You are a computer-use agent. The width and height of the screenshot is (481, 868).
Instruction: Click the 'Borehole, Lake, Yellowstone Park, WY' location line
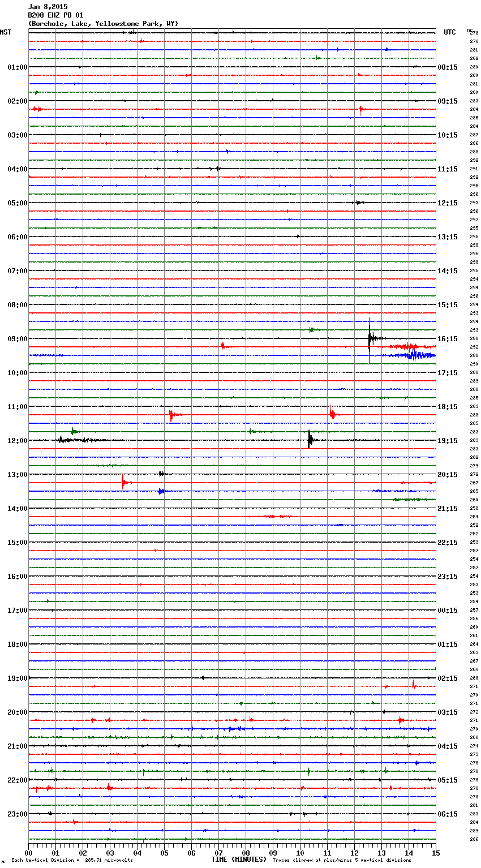click(x=103, y=24)
